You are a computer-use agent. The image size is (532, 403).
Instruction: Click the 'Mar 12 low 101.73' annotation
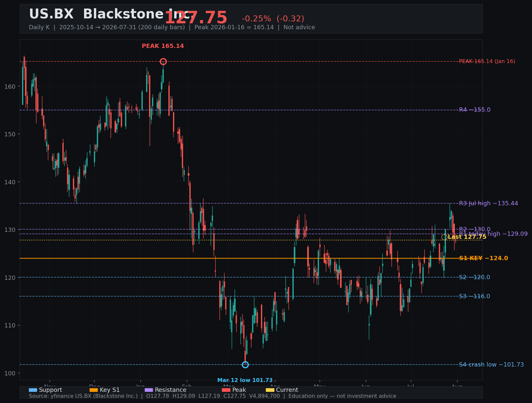pyautogui.click(x=245, y=380)
